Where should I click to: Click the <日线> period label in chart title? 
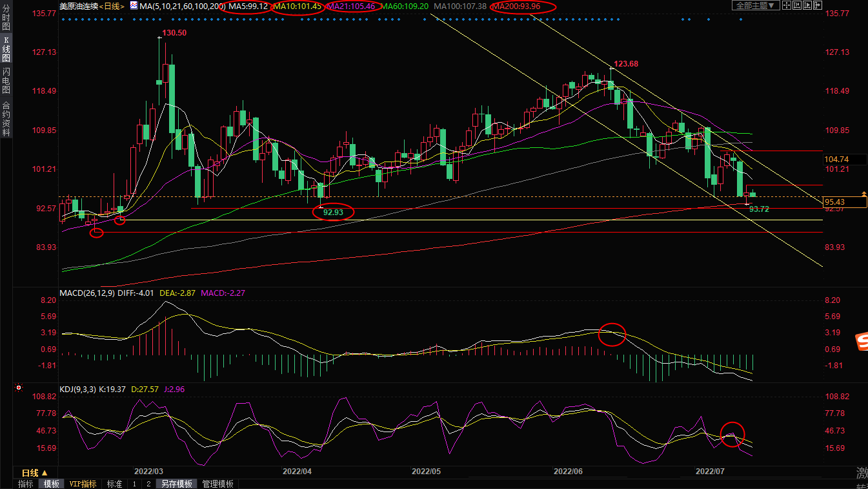[x=112, y=6]
